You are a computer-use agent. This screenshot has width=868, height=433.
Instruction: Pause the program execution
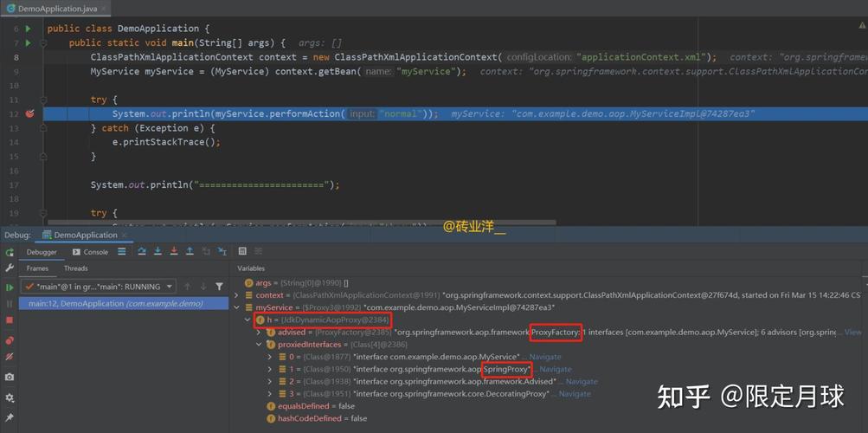tap(10, 304)
